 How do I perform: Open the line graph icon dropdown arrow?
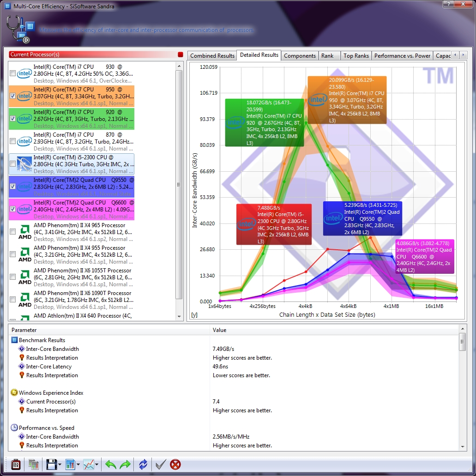click(x=96, y=464)
